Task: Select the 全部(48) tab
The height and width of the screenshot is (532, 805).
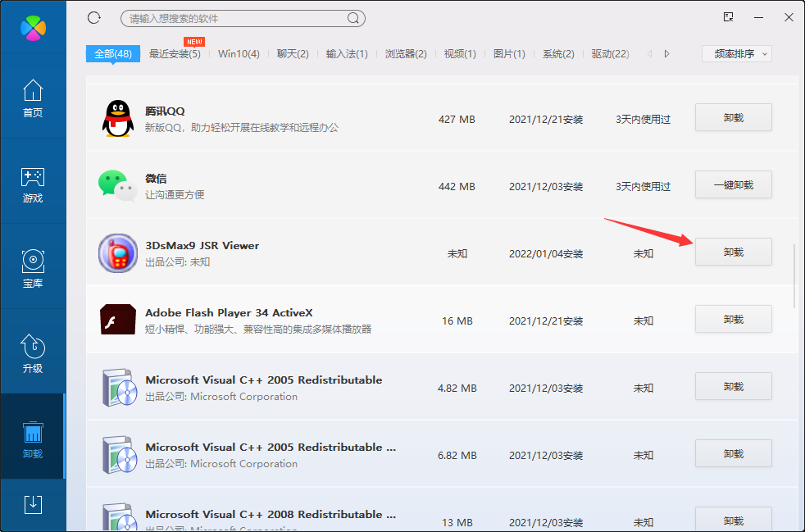Action: 113,53
